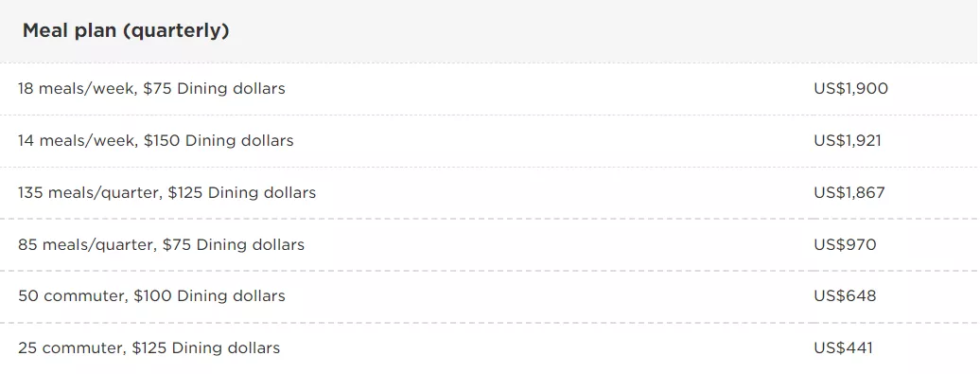Click the Meal plan (quarterly) heading
This screenshot has width=980, height=374.
pos(126,30)
